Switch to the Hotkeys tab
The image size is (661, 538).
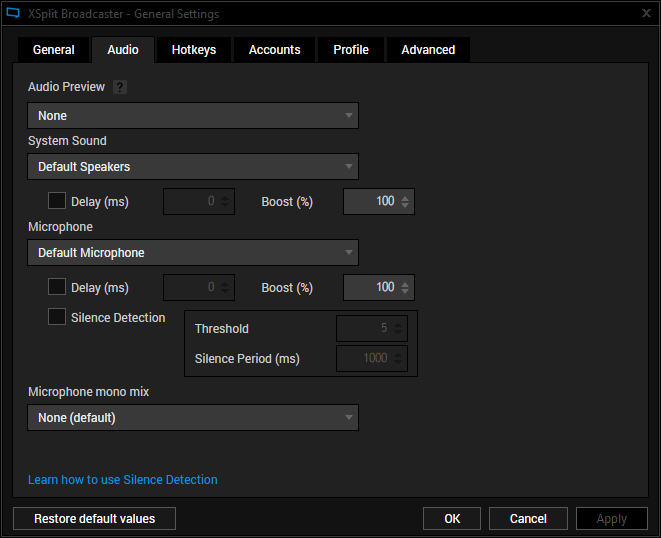point(194,50)
